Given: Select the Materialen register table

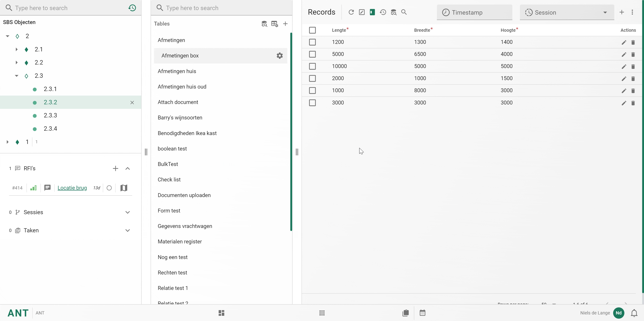Looking at the screenshot, I should pyautogui.click(x=179, y=241).
